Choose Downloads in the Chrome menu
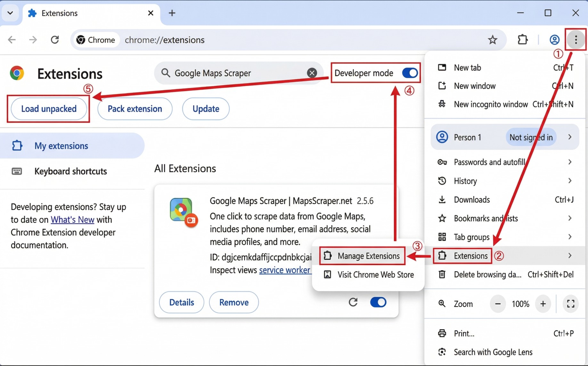This screenshot has width=588, height=366. tap(471, 200)
